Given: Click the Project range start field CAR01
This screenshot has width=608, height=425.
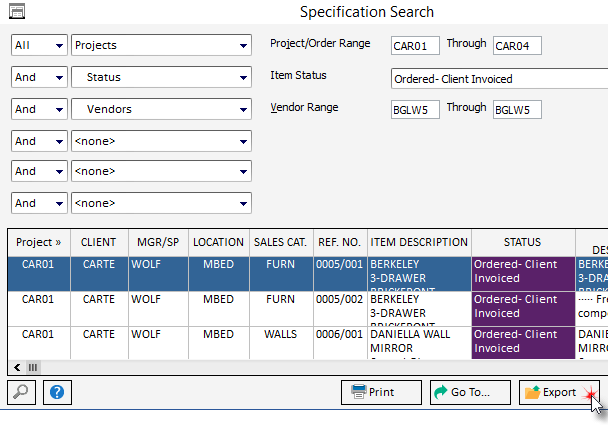Looking at the screenshot, I should click(415, 45).
